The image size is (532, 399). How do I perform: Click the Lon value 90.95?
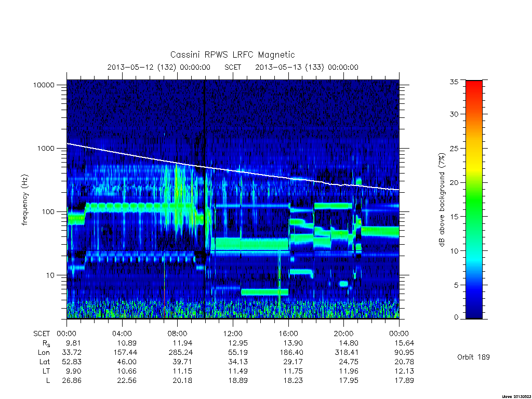tap(404, 353)
